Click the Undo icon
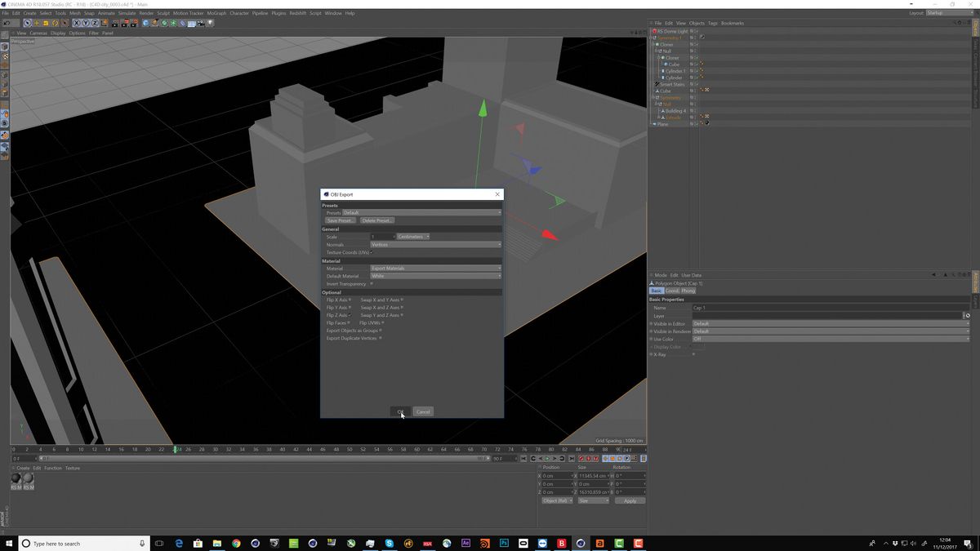This screenshot has width=980, height=551. (6, 23)
